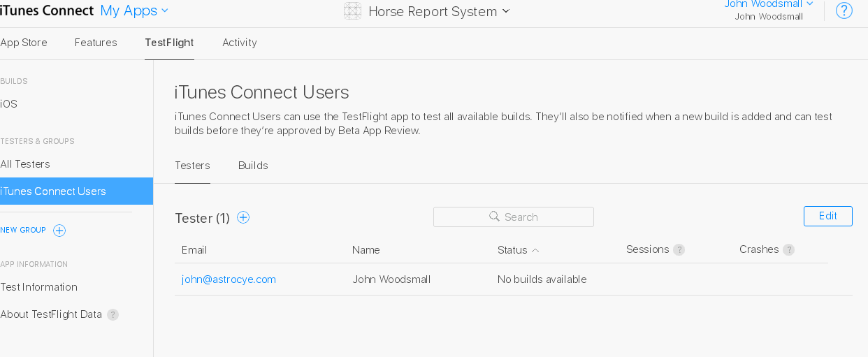The width and height of the screenshot is (868, 357).
Task: Select the TestFlight tab
Action: (169, 43)
